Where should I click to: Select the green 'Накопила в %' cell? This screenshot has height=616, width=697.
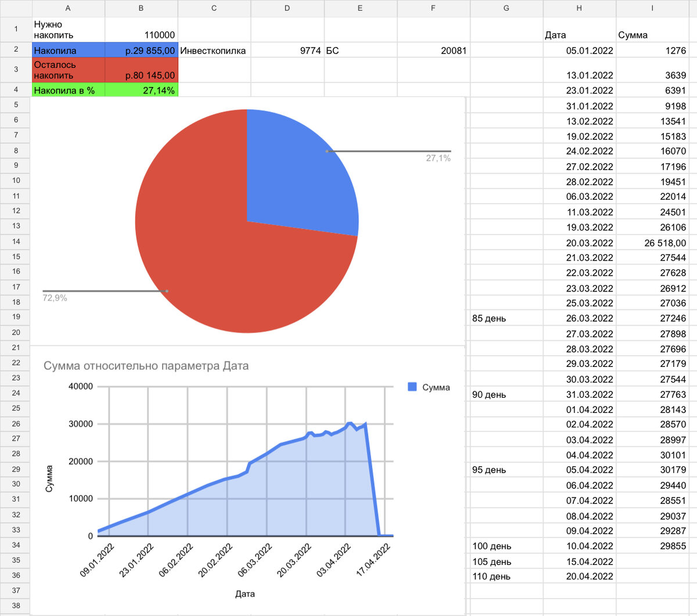(x=69, y=90)
